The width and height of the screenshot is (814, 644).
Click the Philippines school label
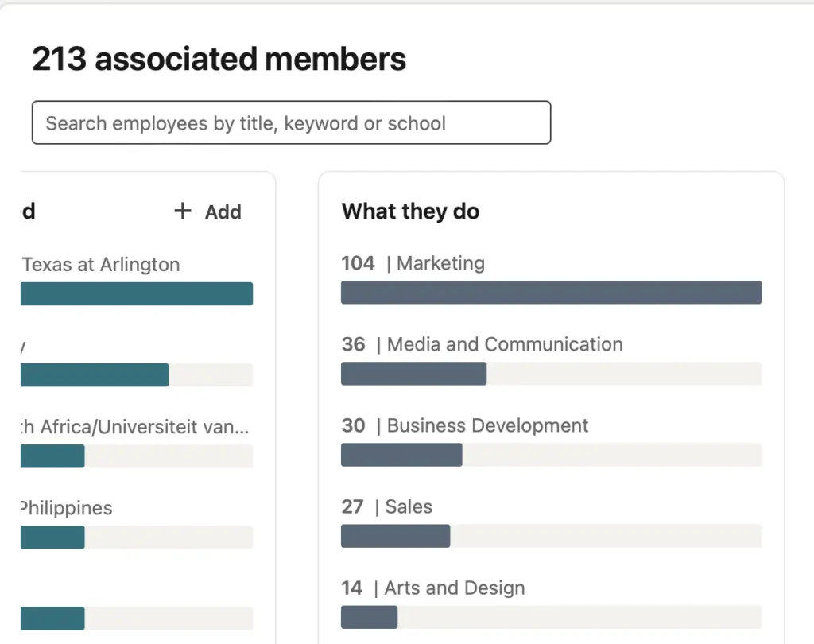67,508
